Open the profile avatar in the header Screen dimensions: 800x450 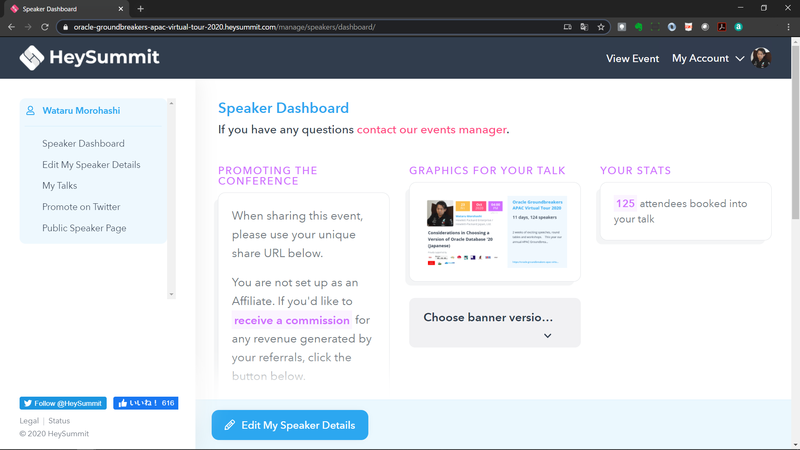click(761, 58)
